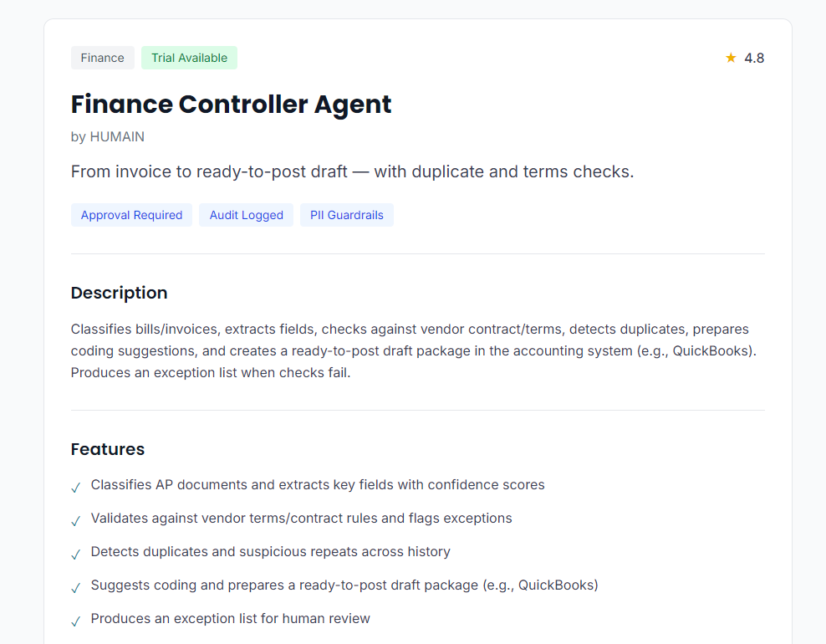Viewport: 826px width, 644px height.
Task: Open the HUMAIN publisher link
Action: [x=117, y=137]
